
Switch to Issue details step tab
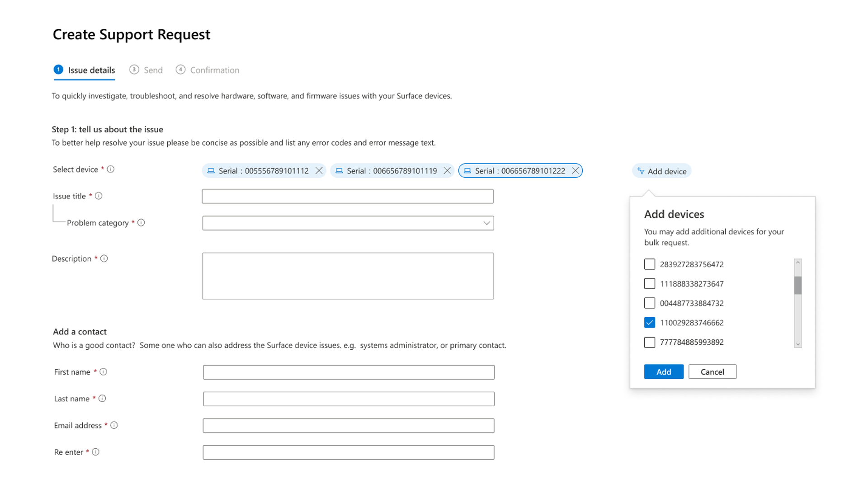click(85, 70)
